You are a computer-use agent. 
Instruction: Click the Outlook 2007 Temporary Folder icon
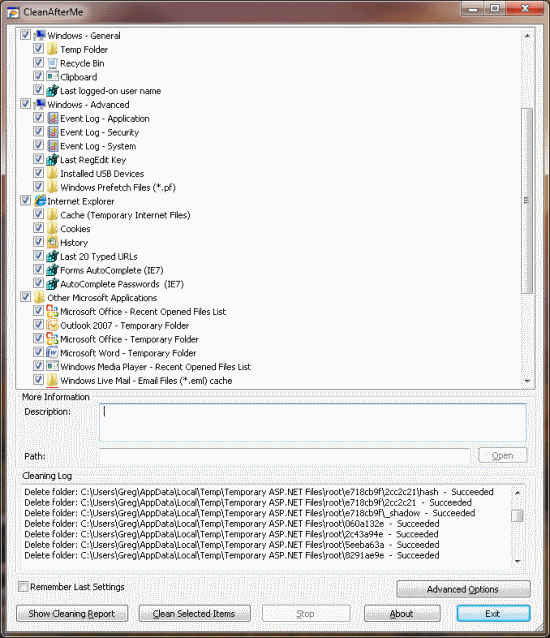tap(52, 326)
